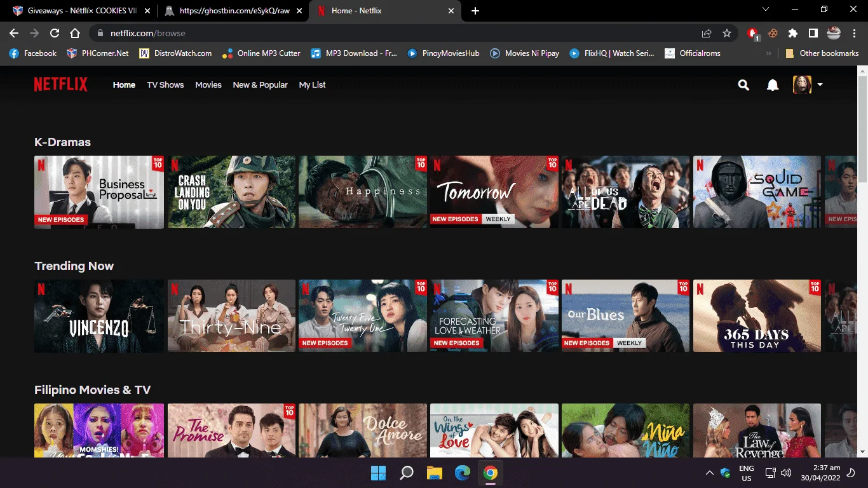
Task: Expand the Other bookmarks folder
Action: [822, 53]
